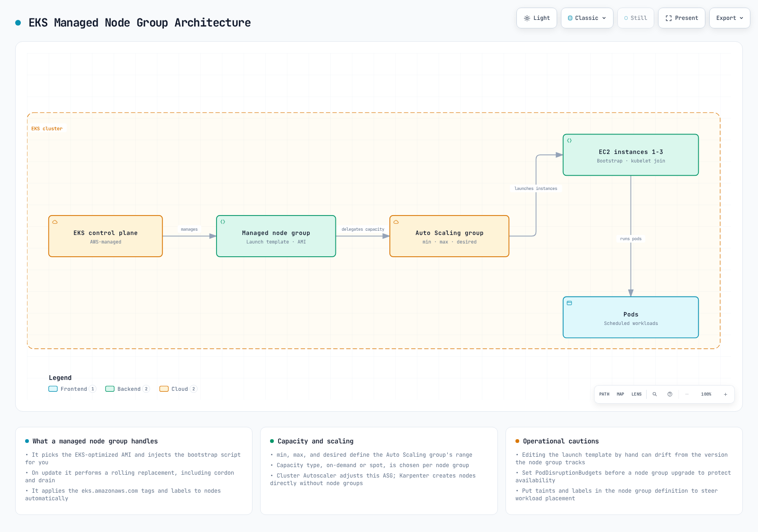Click the 'delegates capacity' edge label
The image size is (758, 532).
pos(363,229)
